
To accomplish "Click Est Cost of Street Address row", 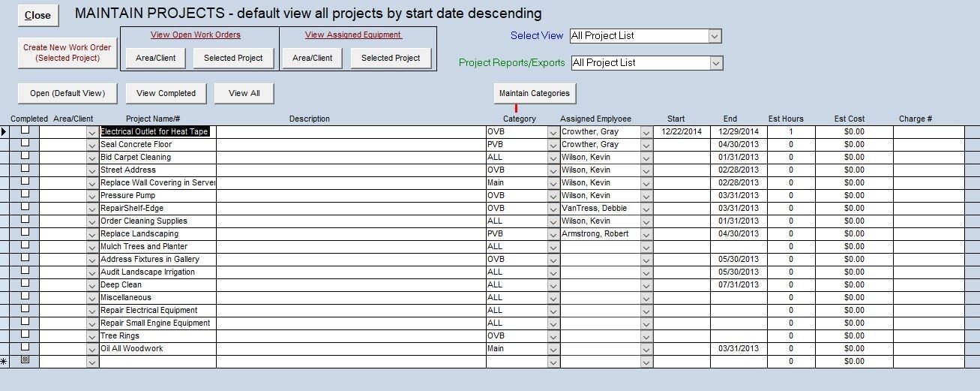I will 854,170.
